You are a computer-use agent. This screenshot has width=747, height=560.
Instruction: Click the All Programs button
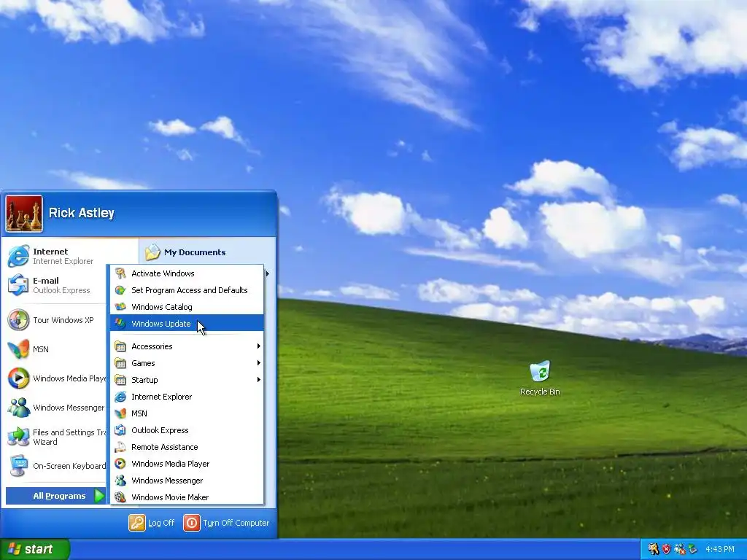tap(55, 496)
